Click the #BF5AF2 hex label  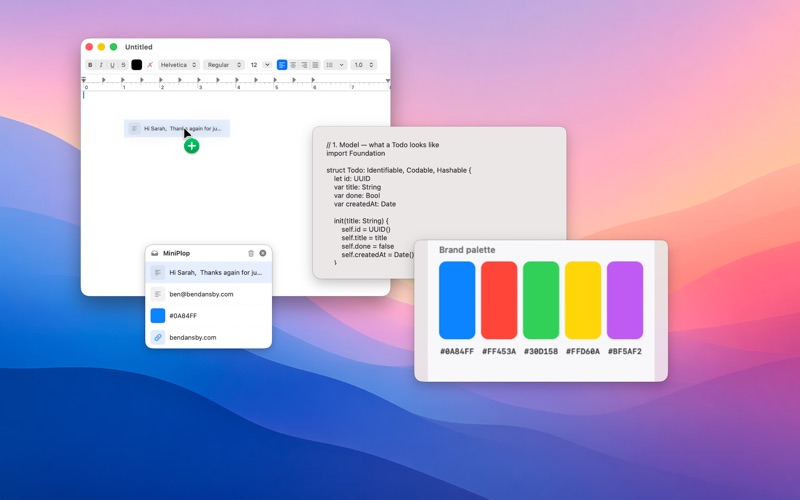pos(625,352)
